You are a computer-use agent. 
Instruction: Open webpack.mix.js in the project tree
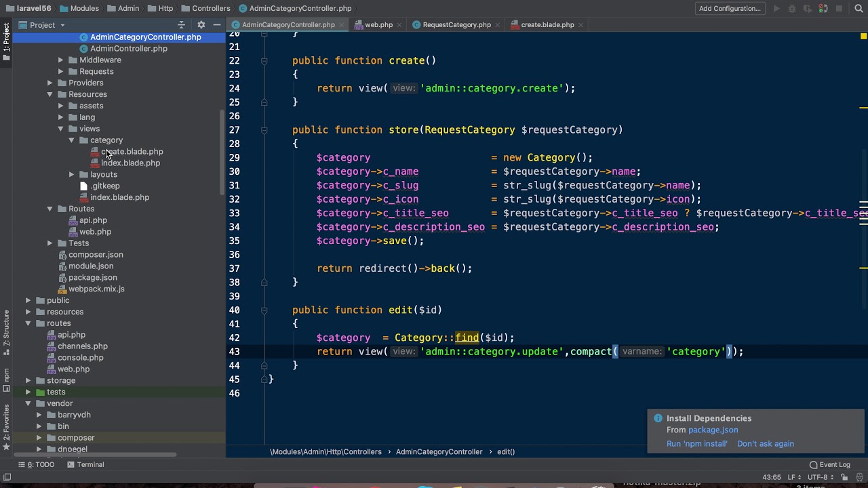pos(96,289)
